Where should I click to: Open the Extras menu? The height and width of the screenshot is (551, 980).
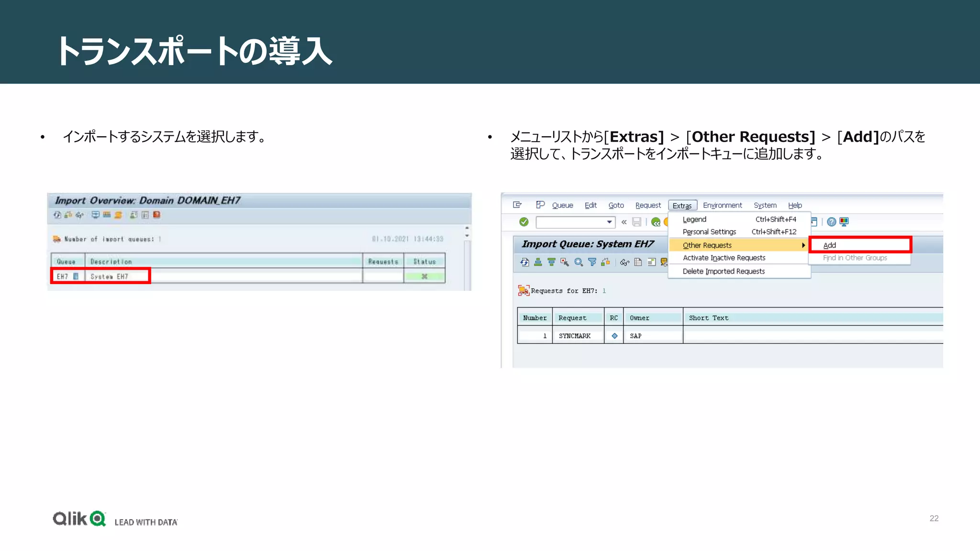coord(682,206)
